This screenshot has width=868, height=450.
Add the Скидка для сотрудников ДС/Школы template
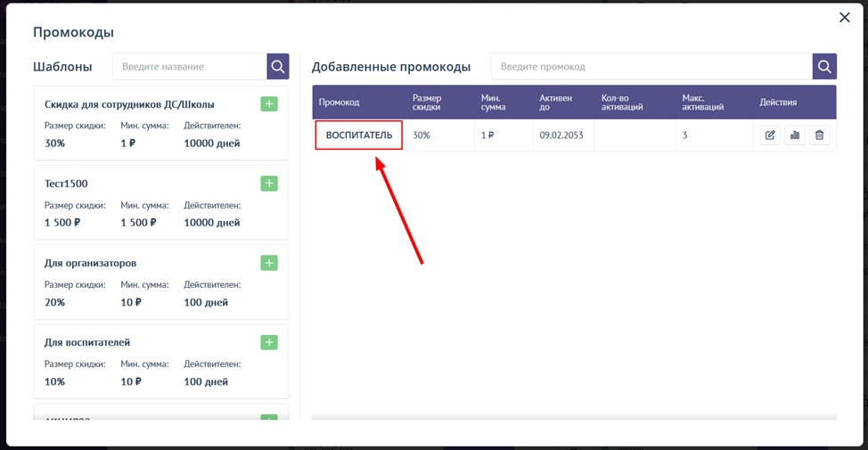[269, 104]
